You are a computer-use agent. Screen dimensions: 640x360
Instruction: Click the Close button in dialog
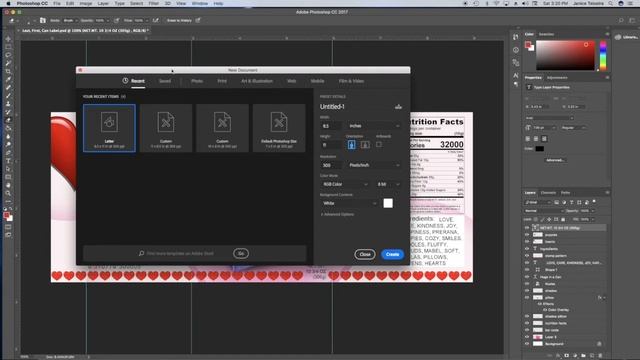pyautogui.click(x=365, y=254)
